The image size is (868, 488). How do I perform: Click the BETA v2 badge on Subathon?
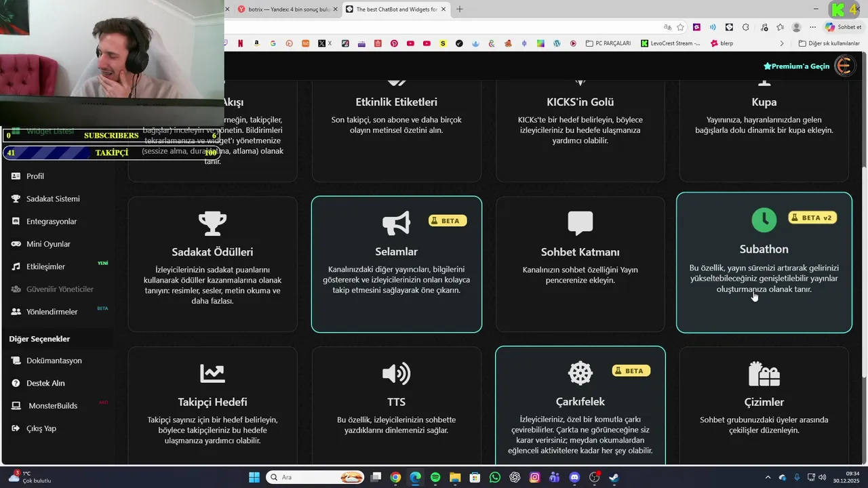coord(812,218)
